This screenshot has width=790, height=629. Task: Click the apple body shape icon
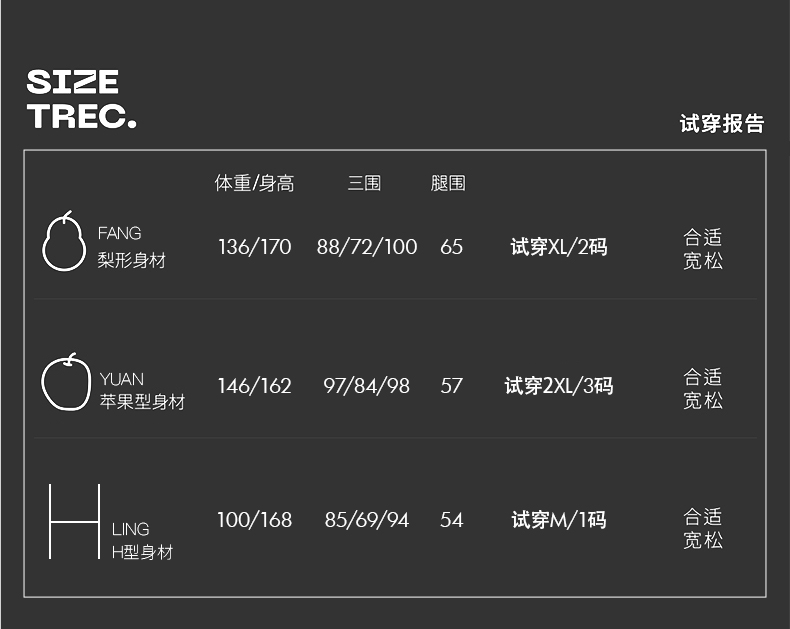pyautogui.click(x=62, y=382)
